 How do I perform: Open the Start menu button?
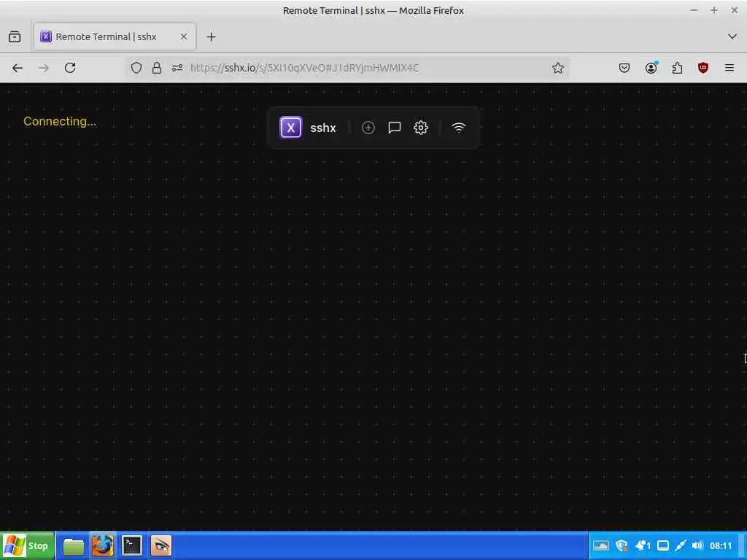[27, 545]
